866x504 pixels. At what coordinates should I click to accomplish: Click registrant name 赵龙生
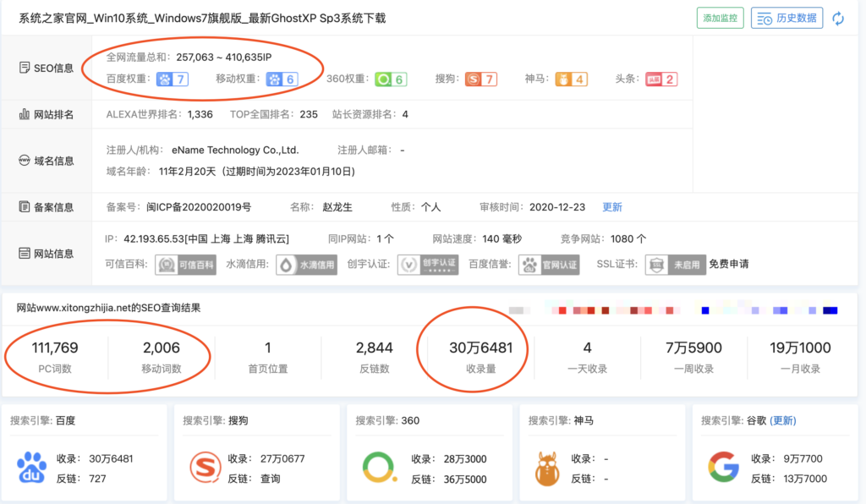(337, 207)
